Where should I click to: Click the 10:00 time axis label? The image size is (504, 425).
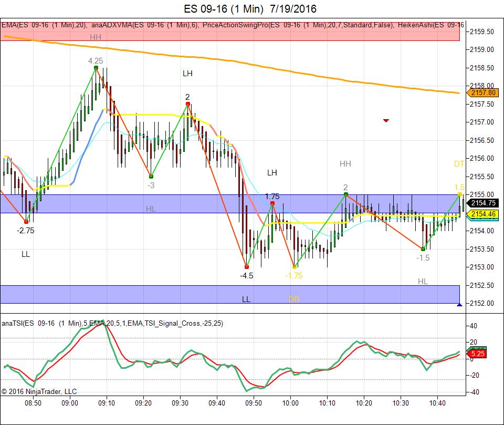290,403
